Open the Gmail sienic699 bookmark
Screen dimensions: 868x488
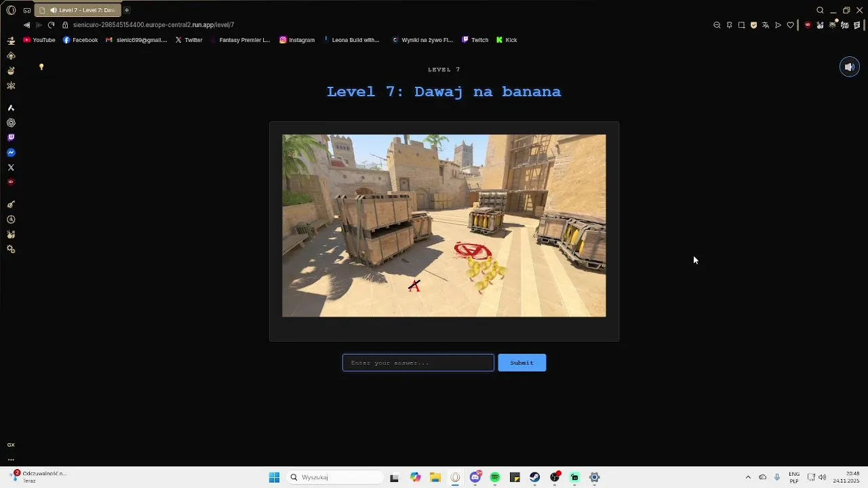(136, 40)
